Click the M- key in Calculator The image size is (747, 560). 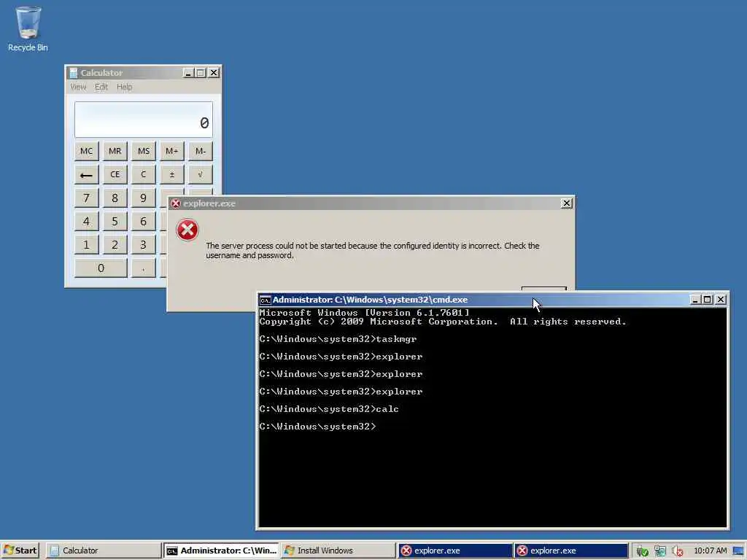coord(200,151)
